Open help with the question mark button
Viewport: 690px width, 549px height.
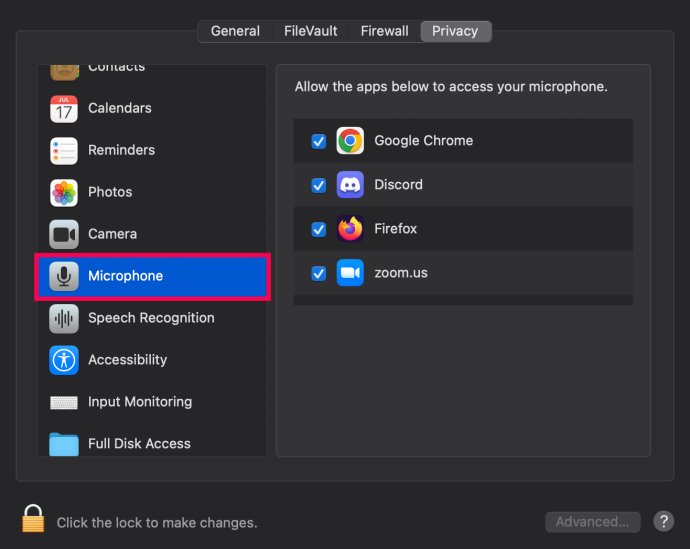pyautogui.click(x=664, y=522)
